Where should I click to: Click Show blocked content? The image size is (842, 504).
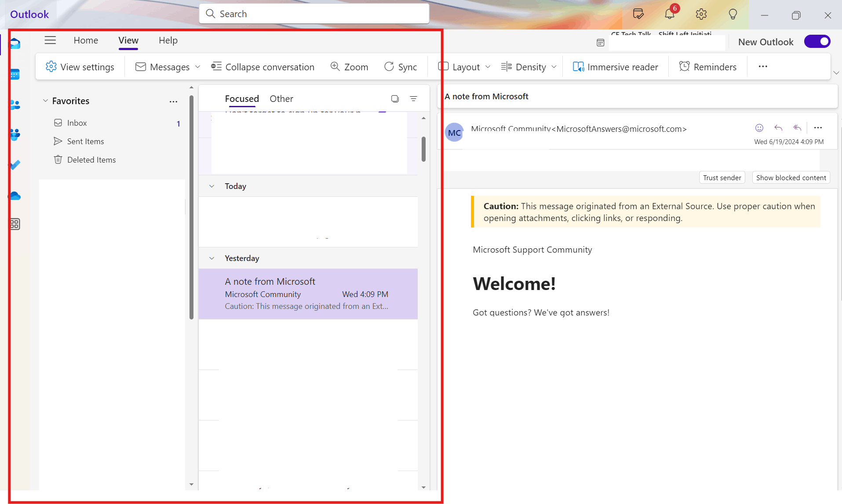[791, 178]
